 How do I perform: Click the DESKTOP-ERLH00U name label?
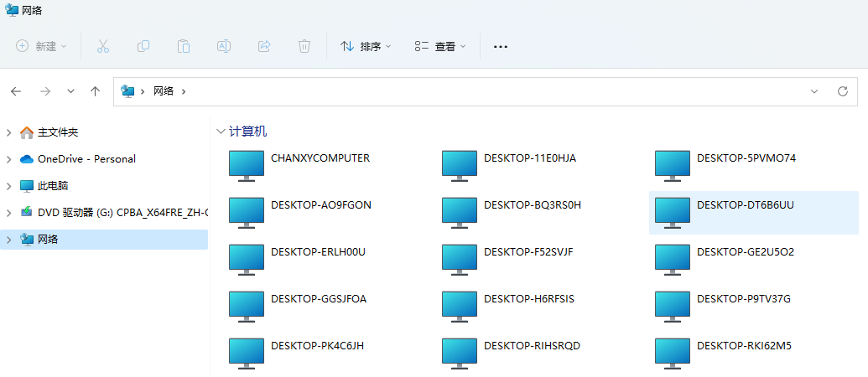point(319,252)
